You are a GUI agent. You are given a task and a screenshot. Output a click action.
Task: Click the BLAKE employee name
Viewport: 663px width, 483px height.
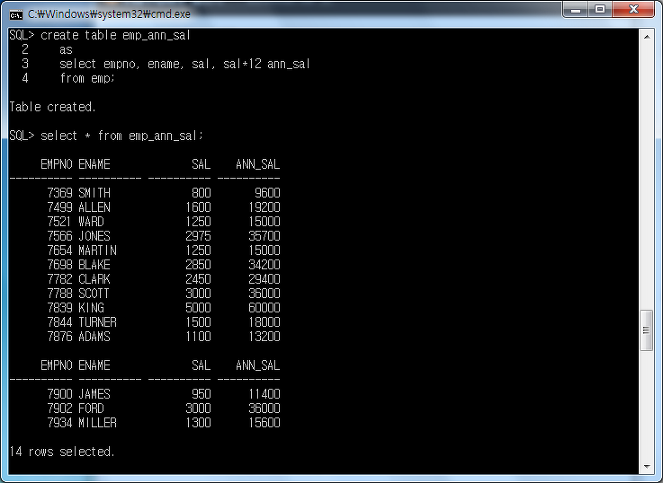click(94, 265)
